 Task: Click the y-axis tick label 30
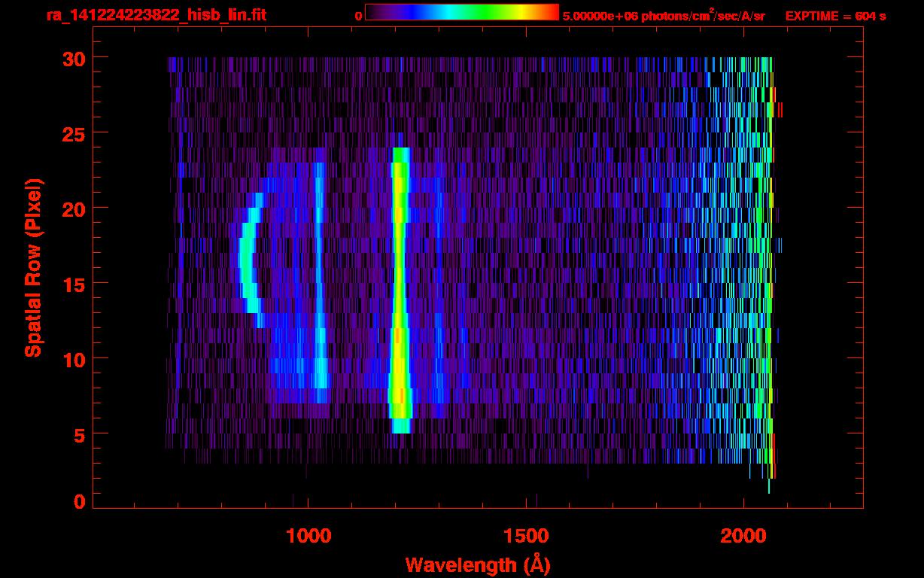73,58
